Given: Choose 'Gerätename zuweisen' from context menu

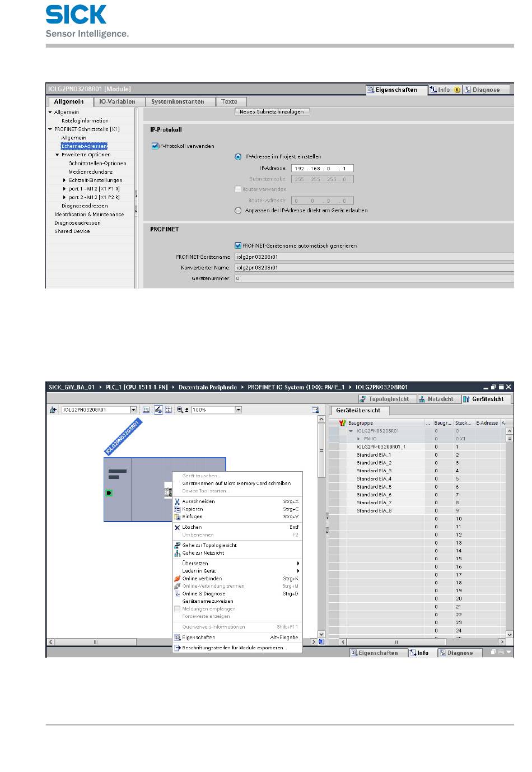Looking at the screenshot, I should [208, 601].
